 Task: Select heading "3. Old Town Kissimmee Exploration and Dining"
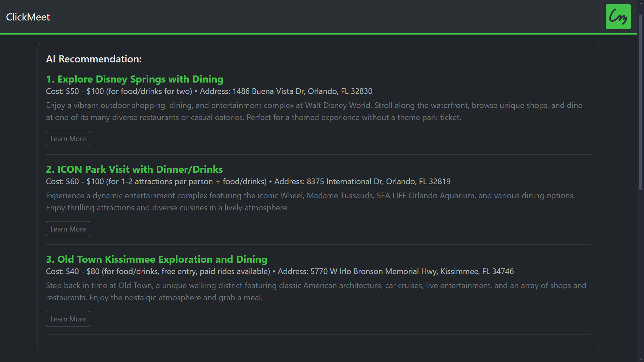(157, 259)
